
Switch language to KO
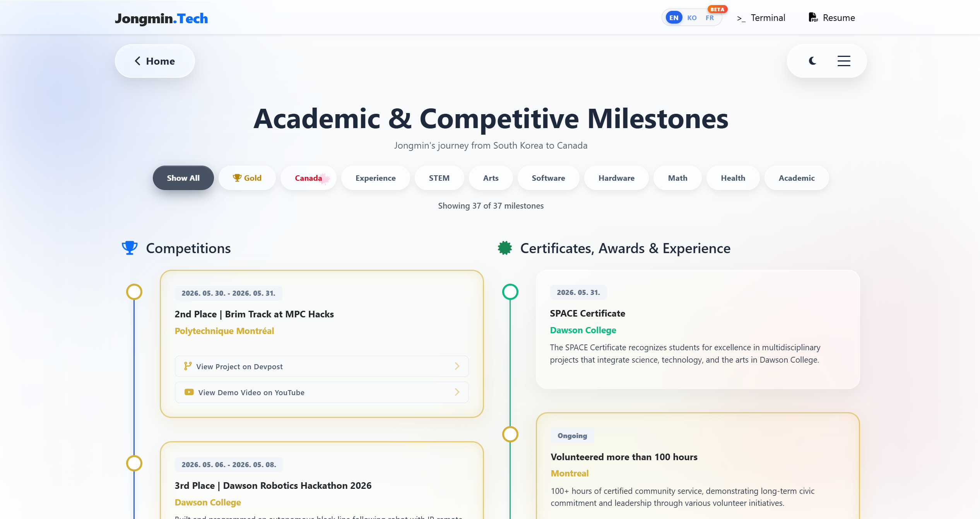[x=692, y=18]
